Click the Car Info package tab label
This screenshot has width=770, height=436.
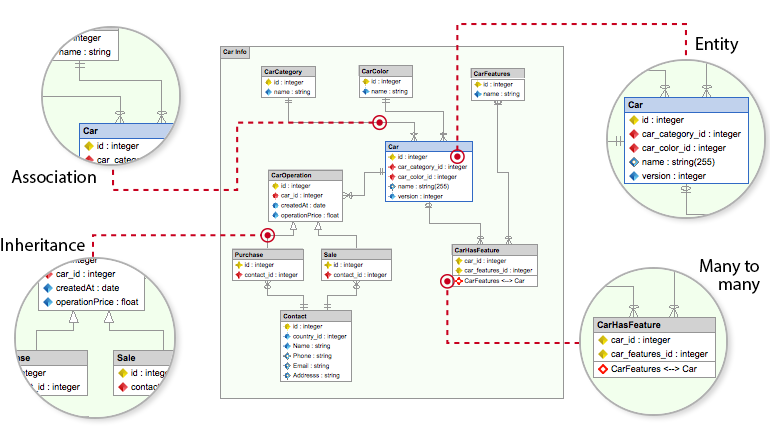[235, 51]
